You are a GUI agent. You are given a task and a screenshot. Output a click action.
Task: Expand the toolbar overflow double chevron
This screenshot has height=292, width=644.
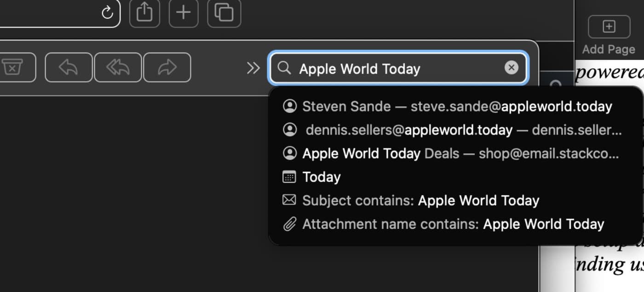[253, 68]
